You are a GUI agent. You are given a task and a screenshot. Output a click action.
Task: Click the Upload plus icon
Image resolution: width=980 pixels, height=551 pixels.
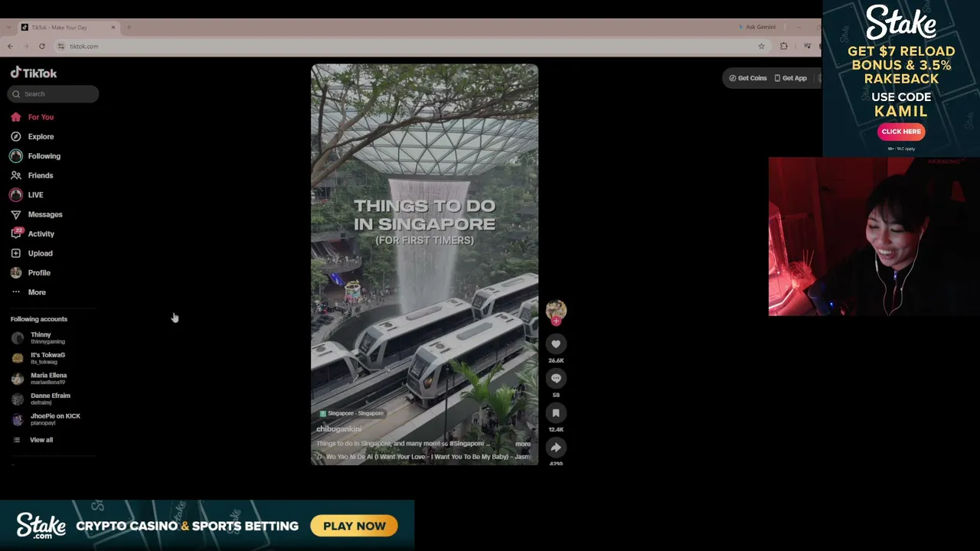(16, 253)
